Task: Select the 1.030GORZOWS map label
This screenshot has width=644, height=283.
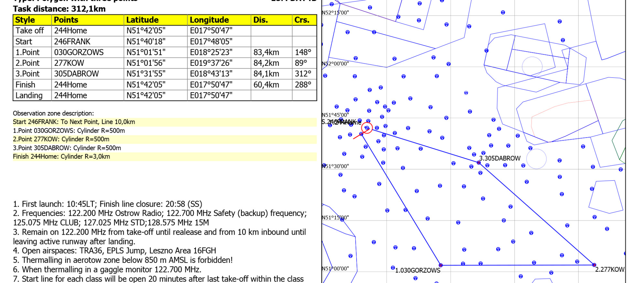Action: tap(418, 270)
